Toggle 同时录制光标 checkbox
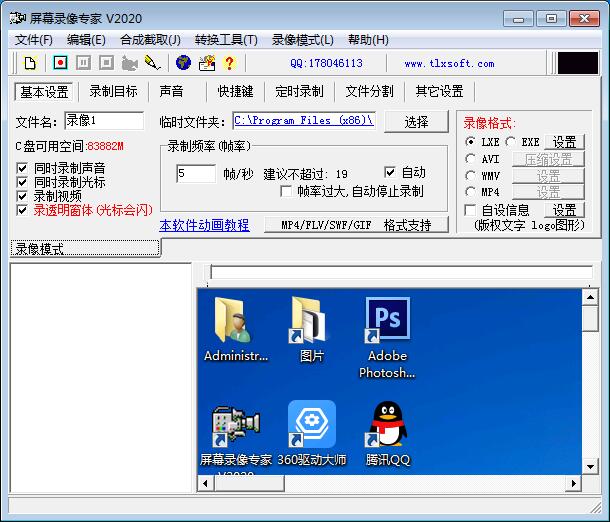This screenshot has height=522, width=610. point(22,182)
